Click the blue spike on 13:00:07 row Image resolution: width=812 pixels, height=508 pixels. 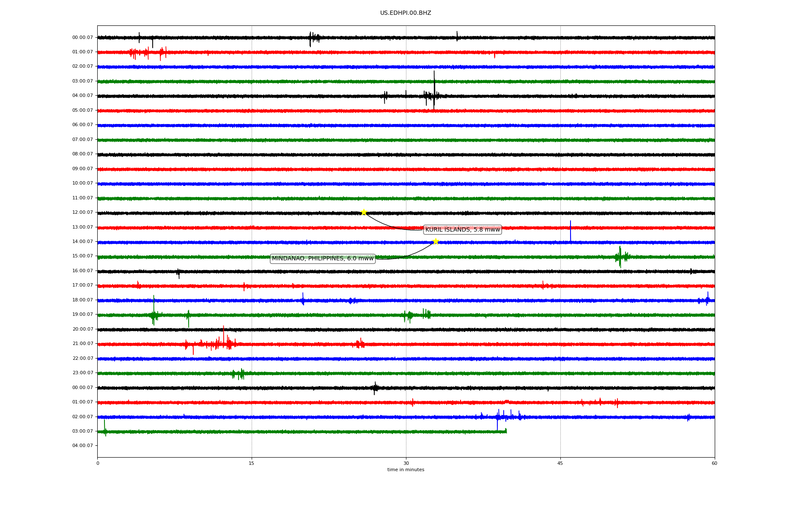570,231
